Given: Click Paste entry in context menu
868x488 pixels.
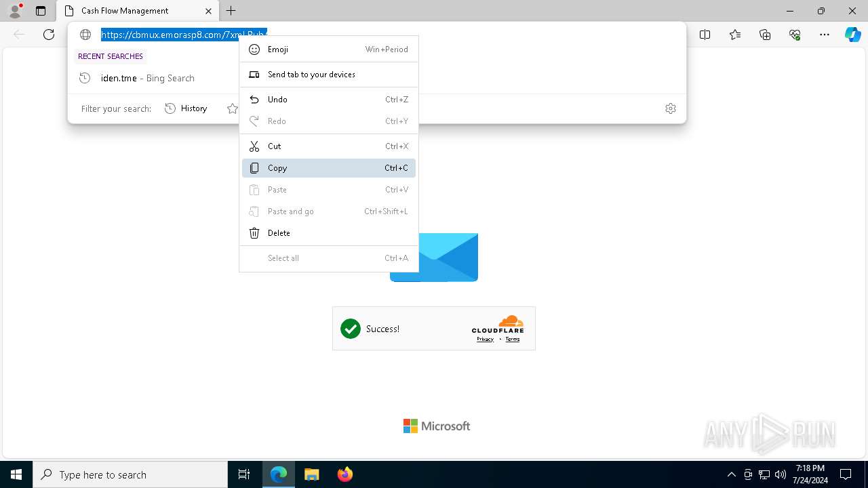Looking at the screenshot, I should click(329, 190).
